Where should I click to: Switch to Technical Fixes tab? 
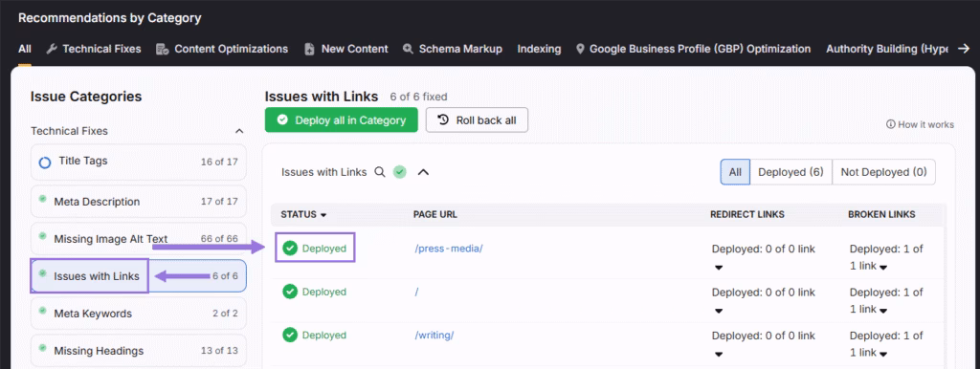pos(94,49)
